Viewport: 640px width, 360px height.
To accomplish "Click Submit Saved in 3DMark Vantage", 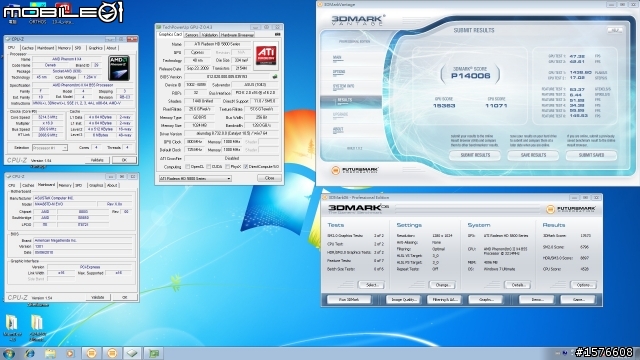I will pyautogui.click(x=591, y=155).
